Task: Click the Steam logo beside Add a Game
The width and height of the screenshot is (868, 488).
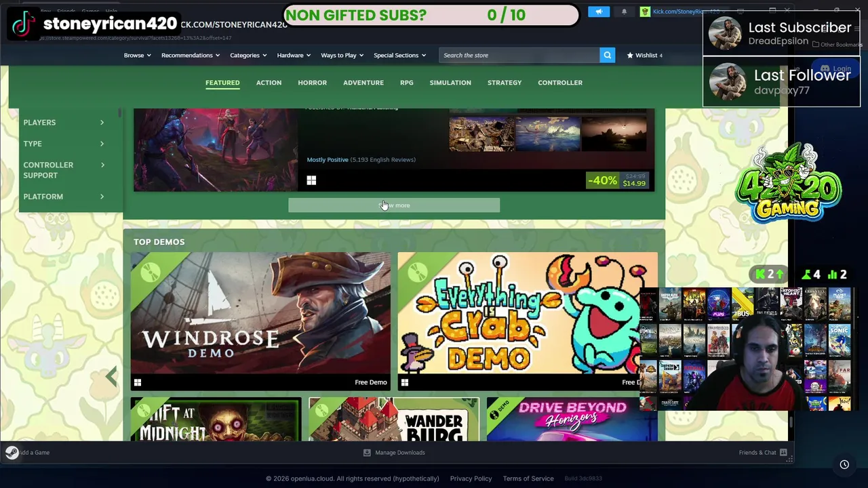Action: coord(12,453)
